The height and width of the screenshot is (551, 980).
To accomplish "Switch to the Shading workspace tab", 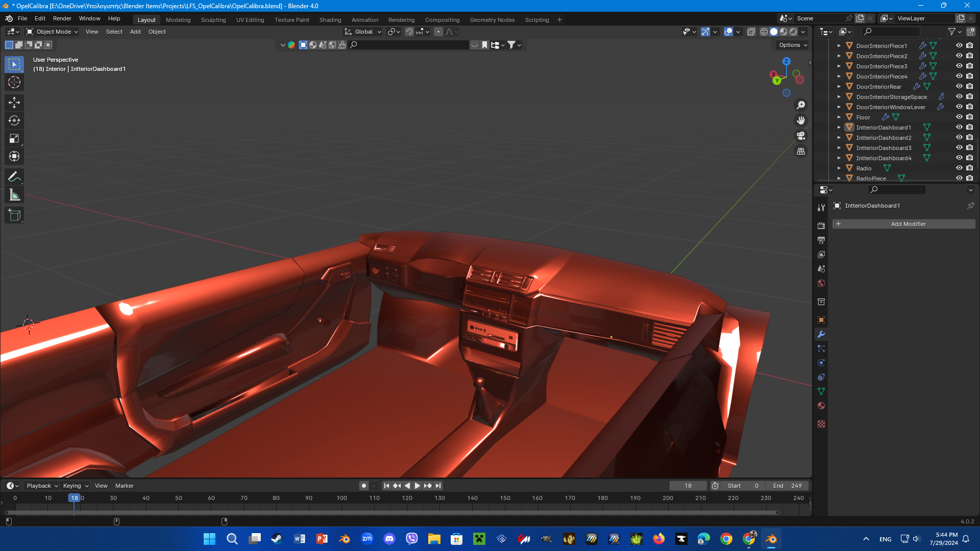I will [x=330, y=20].
